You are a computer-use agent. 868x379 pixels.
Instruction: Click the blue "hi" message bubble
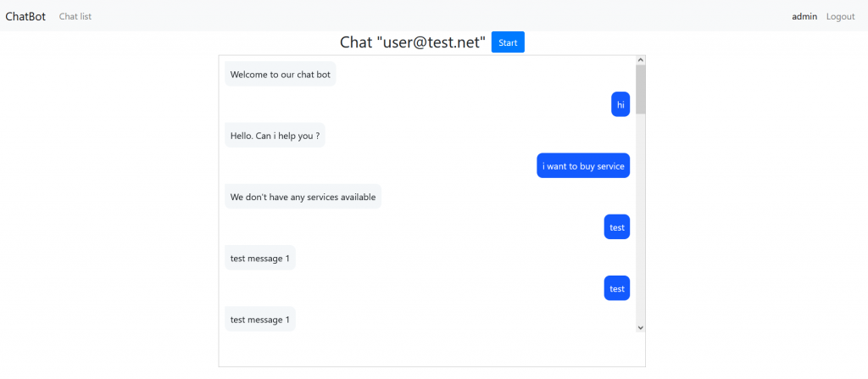(620, 105)
